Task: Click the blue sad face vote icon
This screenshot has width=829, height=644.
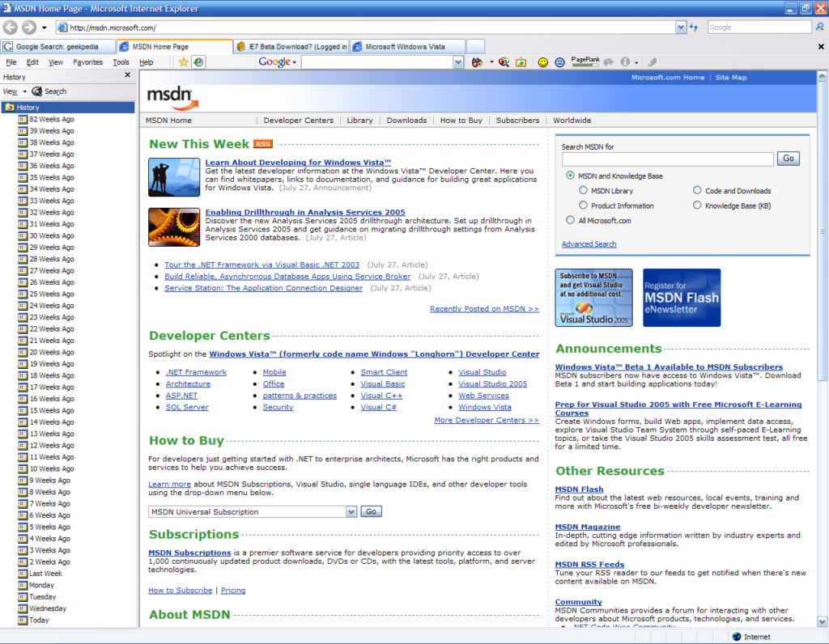Action: pos(560,62)
